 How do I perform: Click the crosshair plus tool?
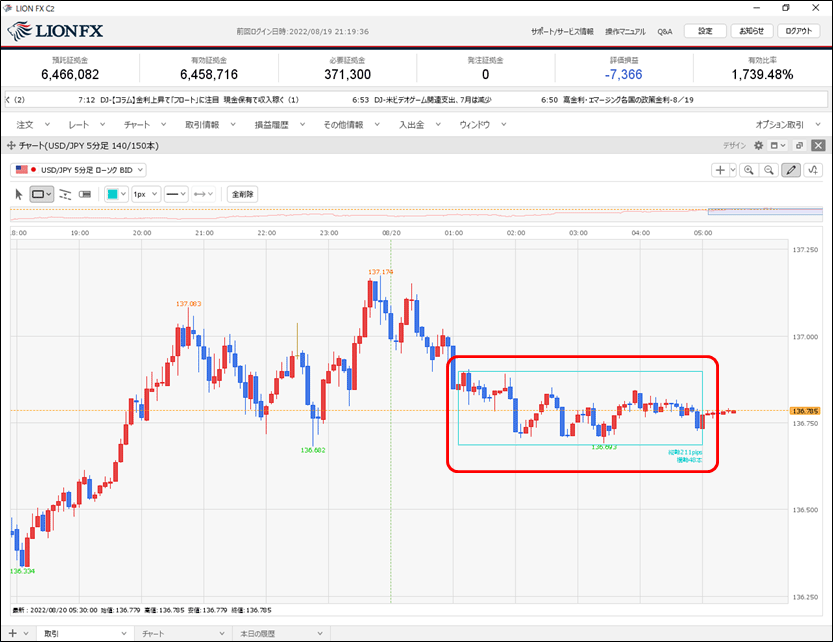click(720, 170)
